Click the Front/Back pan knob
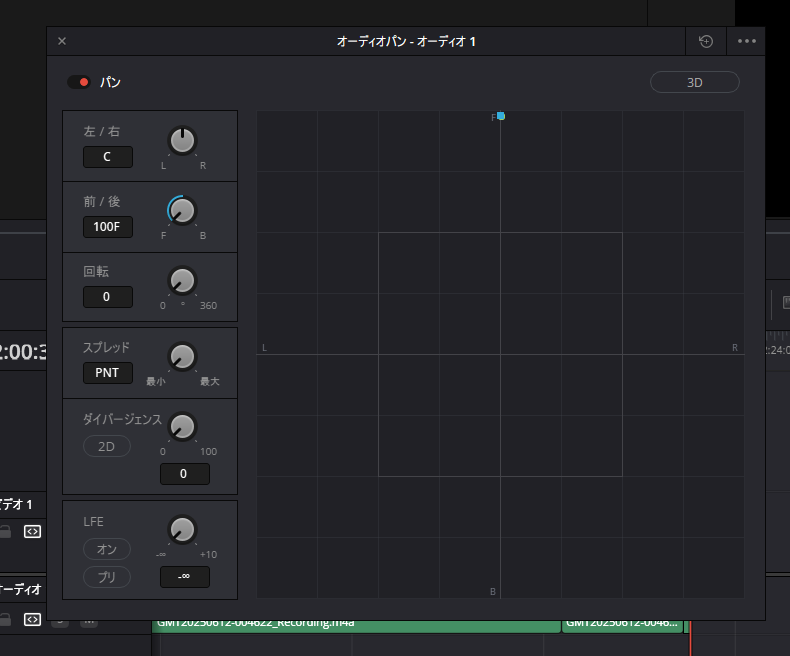Image resolution: width=790 pixels, height=656 pixels. click(x=182, y=210)
